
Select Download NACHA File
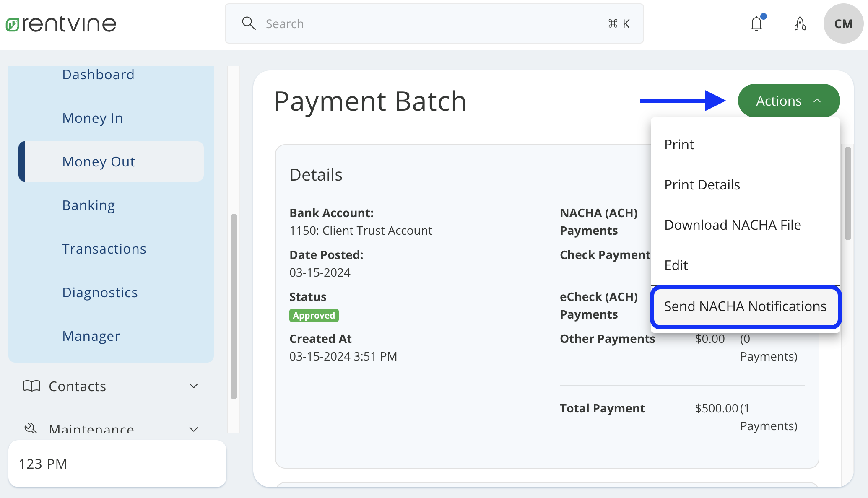click(732, 225)
